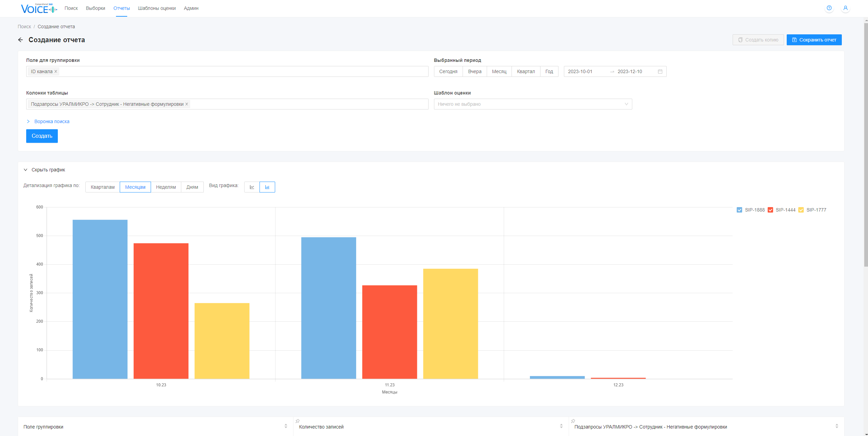Click the start date field 2023-10-01

(580, 71)
